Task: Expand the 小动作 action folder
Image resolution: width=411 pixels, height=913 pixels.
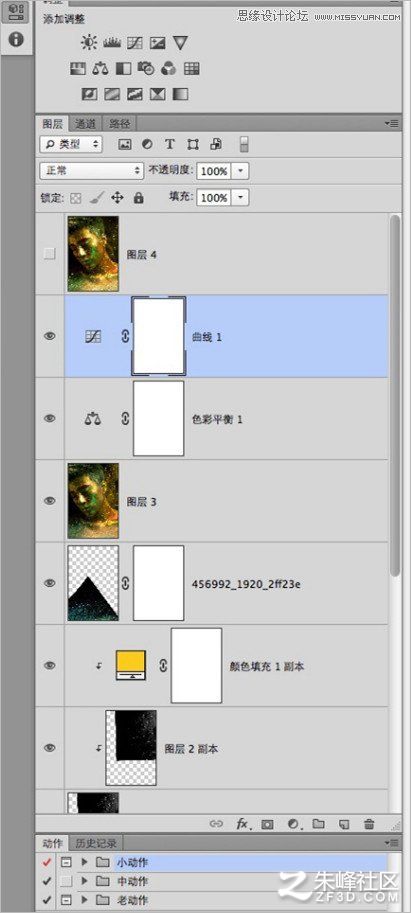Action: (84, 863)
